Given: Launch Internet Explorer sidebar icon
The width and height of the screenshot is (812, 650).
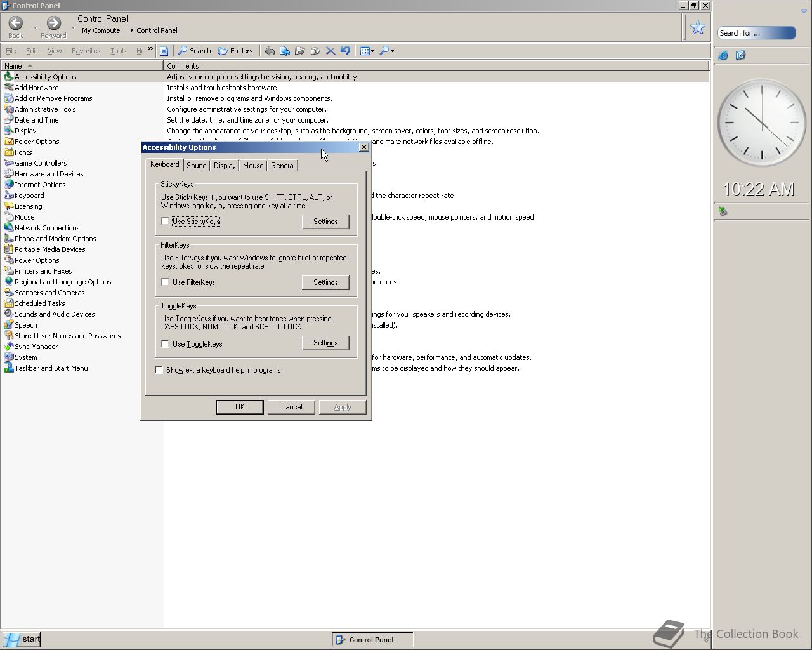Looking at the screenshot, I should click(723, 56).
